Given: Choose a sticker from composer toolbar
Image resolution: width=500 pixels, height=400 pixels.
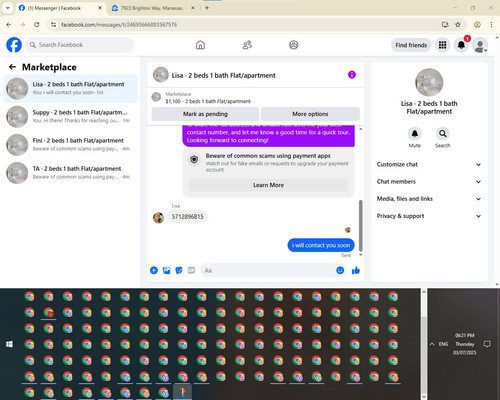Looking at the screenshot, I should tap(179, 270).
